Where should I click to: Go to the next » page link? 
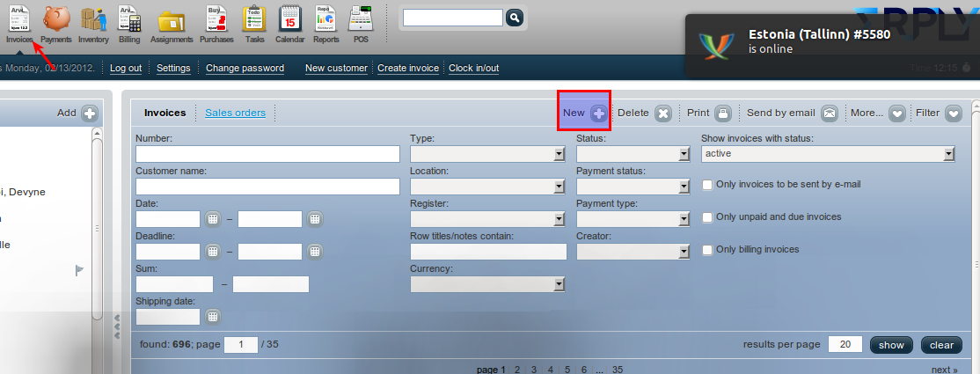point(945,370)
